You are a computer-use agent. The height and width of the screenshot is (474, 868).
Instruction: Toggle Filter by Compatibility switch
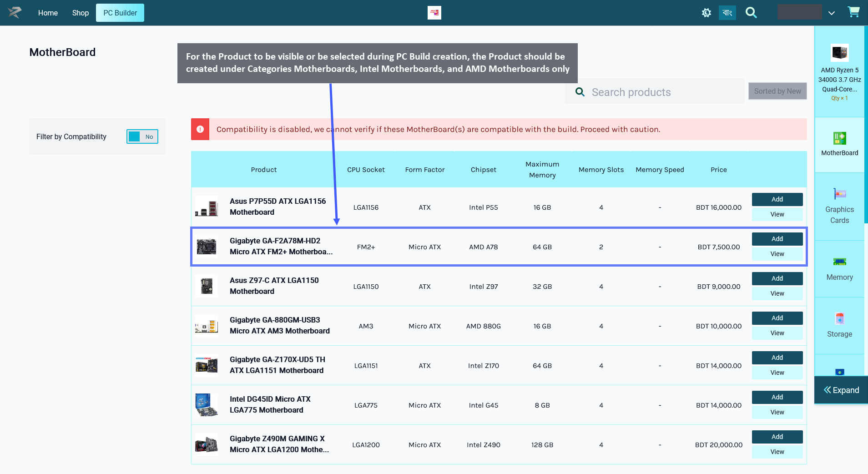click(x=142, y=136)
